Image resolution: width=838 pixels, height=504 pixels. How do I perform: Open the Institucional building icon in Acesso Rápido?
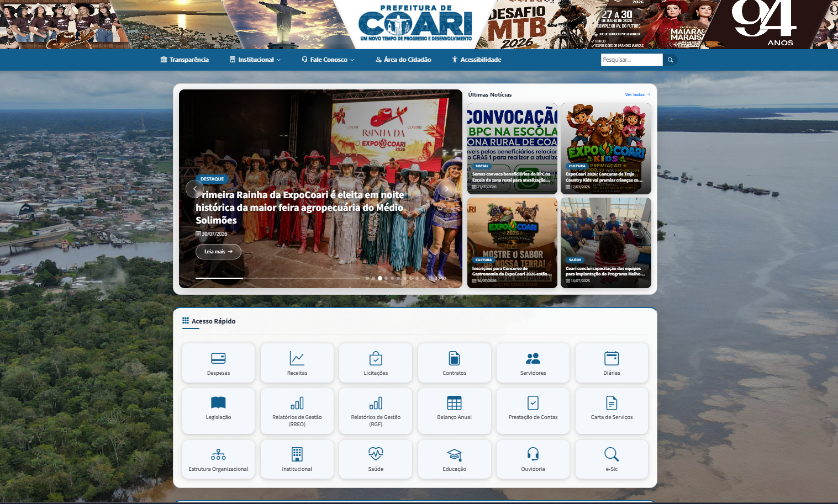coord(297,454)
